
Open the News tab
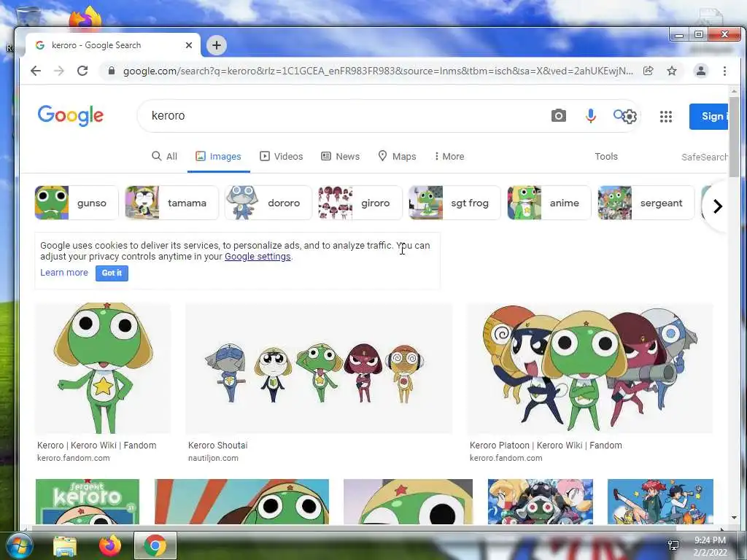(x=340, y=156)
